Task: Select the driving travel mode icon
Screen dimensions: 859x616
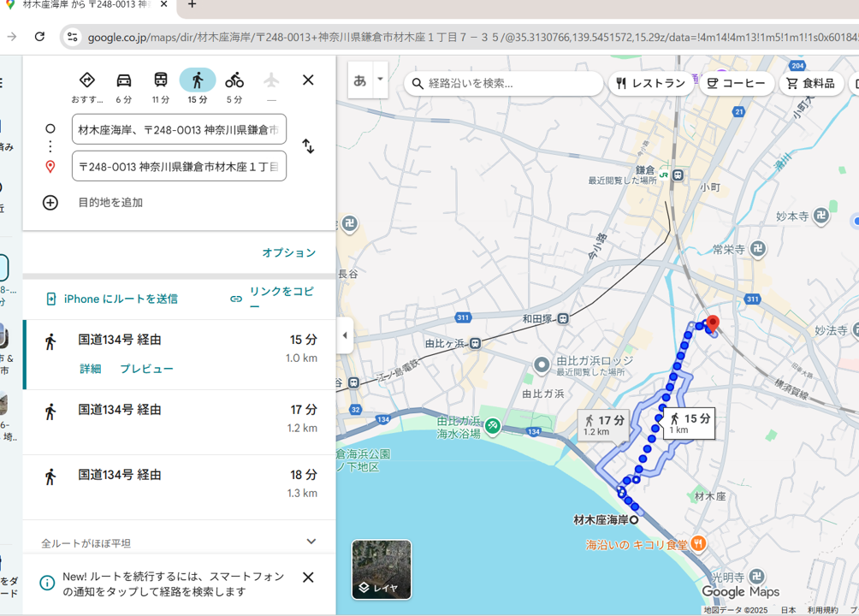Action: coord(124,80)
